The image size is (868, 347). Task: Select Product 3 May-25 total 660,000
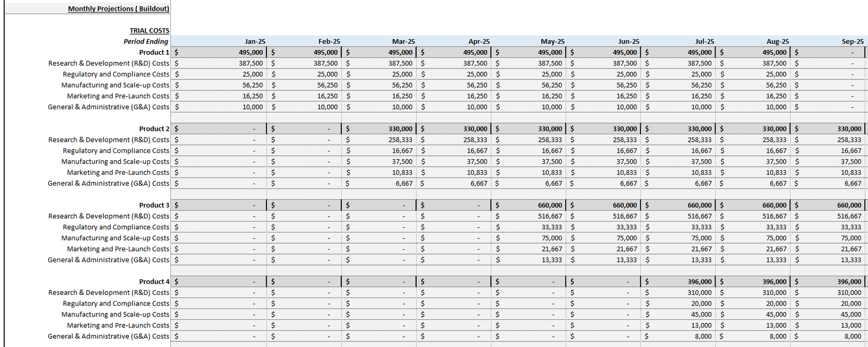pos(550,205)
